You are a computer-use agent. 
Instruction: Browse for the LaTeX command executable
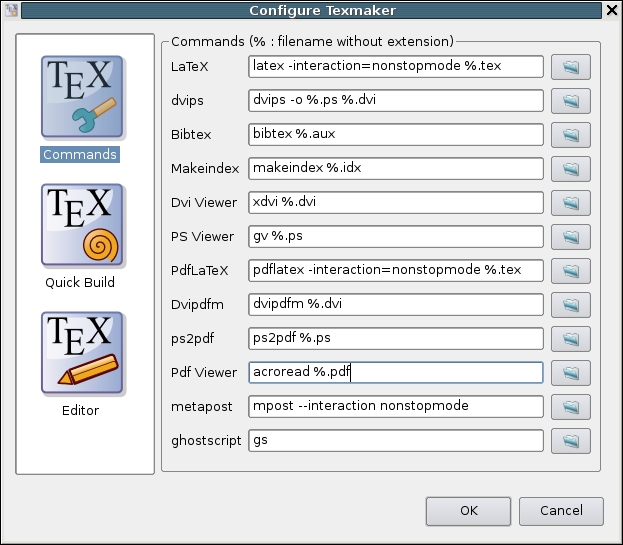[570, 67]
